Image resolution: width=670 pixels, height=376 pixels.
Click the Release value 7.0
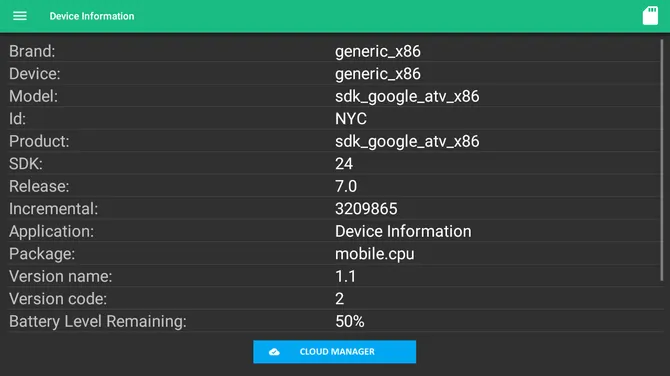pyautogui.click(x=346, y=186)
